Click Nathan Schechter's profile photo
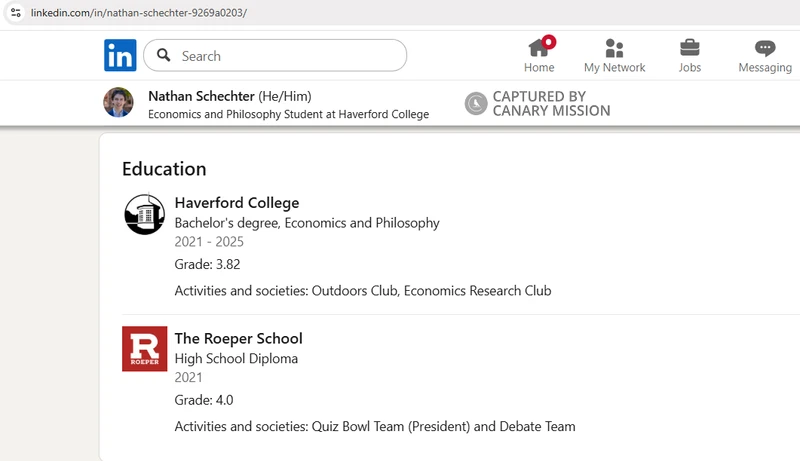 tap(118, 103)
